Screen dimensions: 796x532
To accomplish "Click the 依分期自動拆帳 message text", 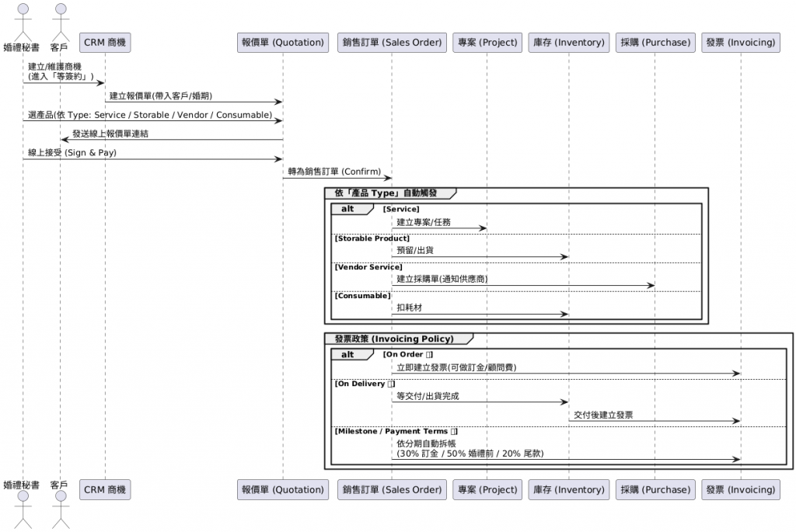I will 426,443.
